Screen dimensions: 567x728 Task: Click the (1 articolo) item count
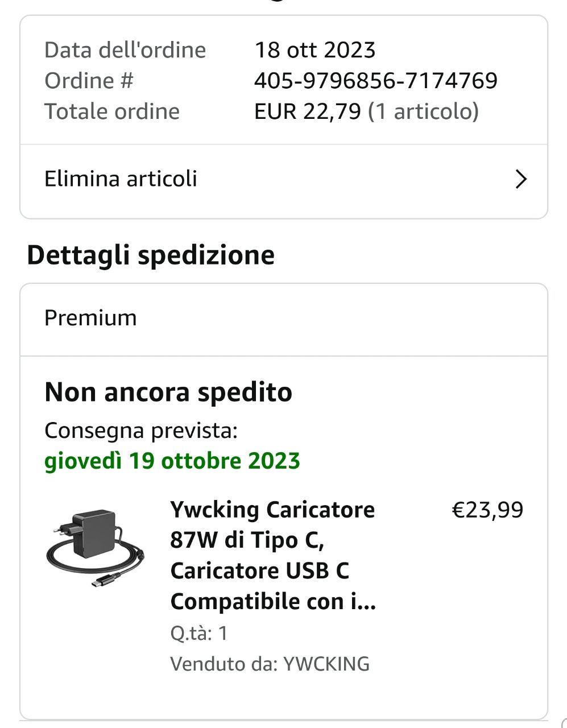424,111
